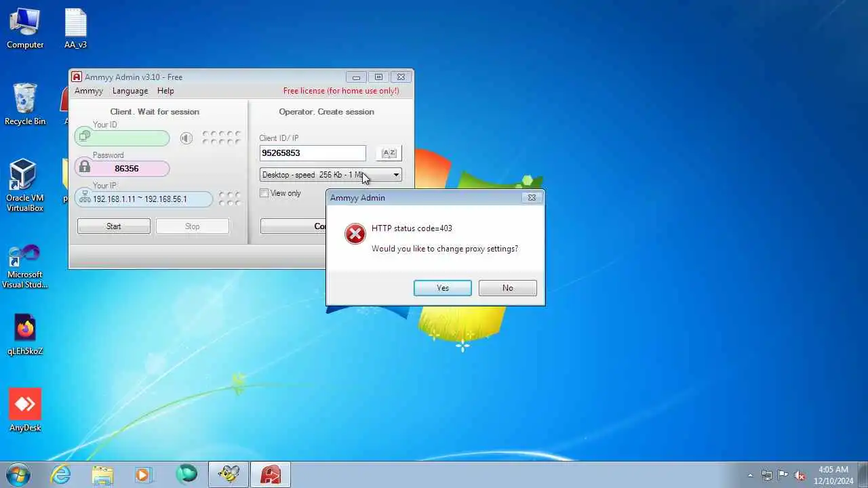Click the IP text 192.168.1.11 ~ 192.168.56.1
The height and width of the screenshot is (488, 868).
(x=140, y=199)
